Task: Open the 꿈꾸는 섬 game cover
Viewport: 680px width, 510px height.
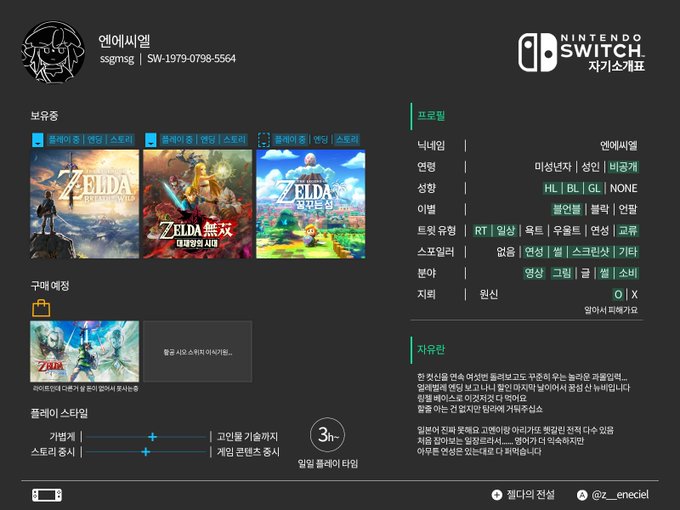Action: (311, 204)
